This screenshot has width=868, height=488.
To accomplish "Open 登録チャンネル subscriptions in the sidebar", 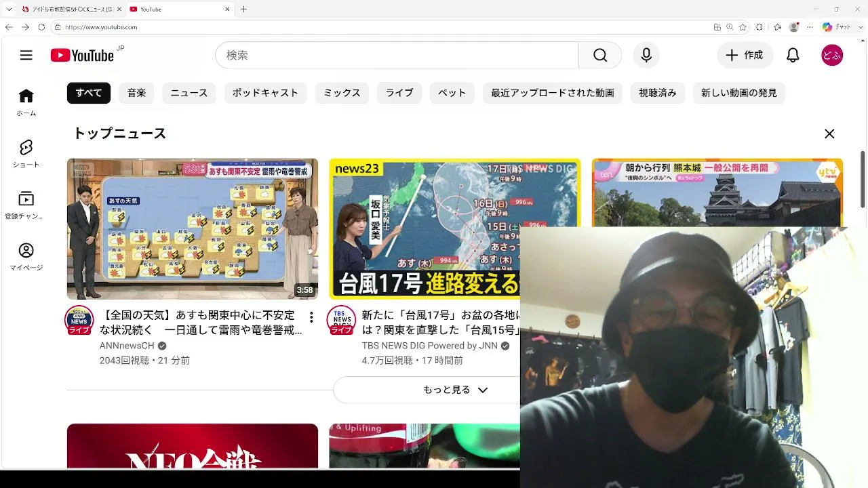I will click(x=26, y=205).
